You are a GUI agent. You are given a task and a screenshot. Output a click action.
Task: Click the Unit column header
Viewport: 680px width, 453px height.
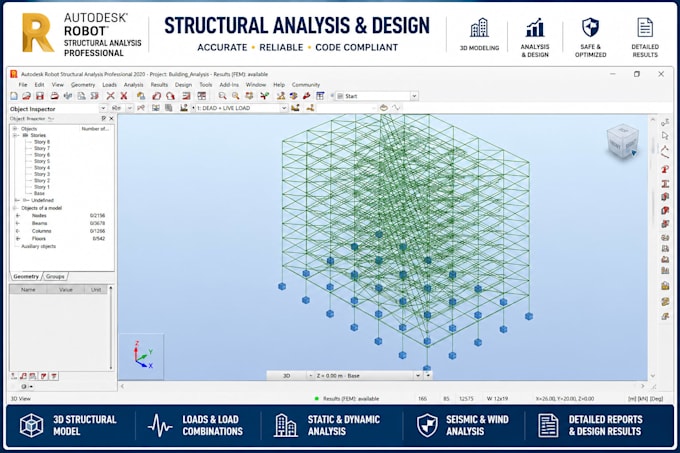96,290
